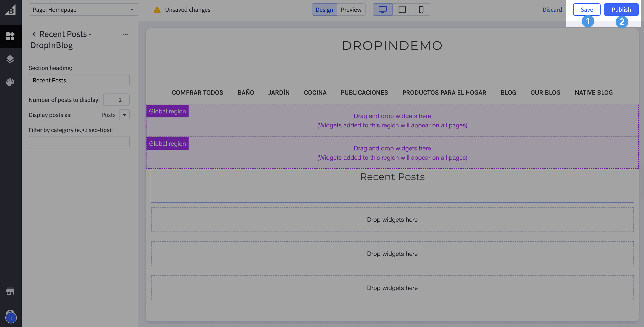Open OUR BLOG navigation link
The height and width of the screenshot is (327, 644).
click(x=546, y=93)
